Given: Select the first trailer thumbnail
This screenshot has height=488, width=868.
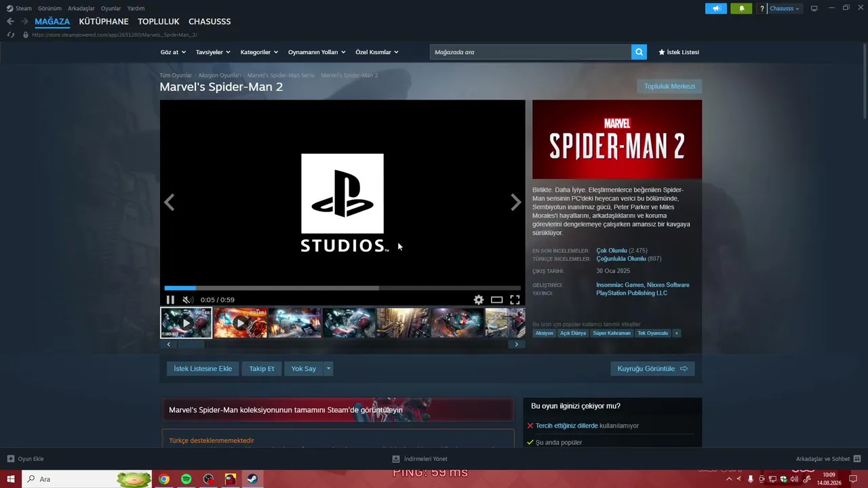Looking at the screenshot, I should (x=186, y=323).
